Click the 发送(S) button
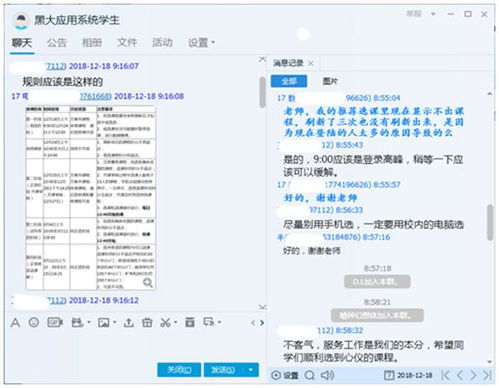The height and width of the screenshot is (388, 499). (x=223, y=370)
